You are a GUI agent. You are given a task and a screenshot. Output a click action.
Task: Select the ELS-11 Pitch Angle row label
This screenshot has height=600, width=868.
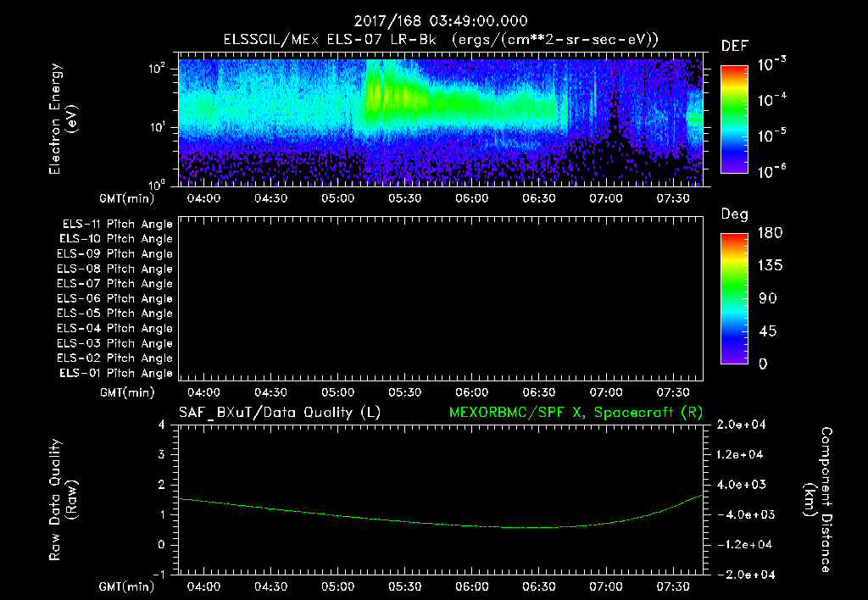pos(117,225)
